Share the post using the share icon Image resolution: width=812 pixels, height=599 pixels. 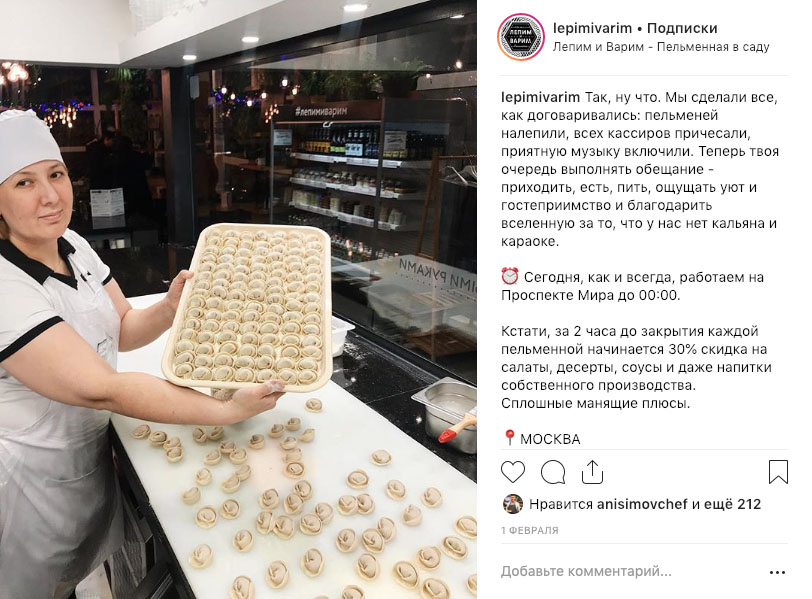(x=592, y=472)
